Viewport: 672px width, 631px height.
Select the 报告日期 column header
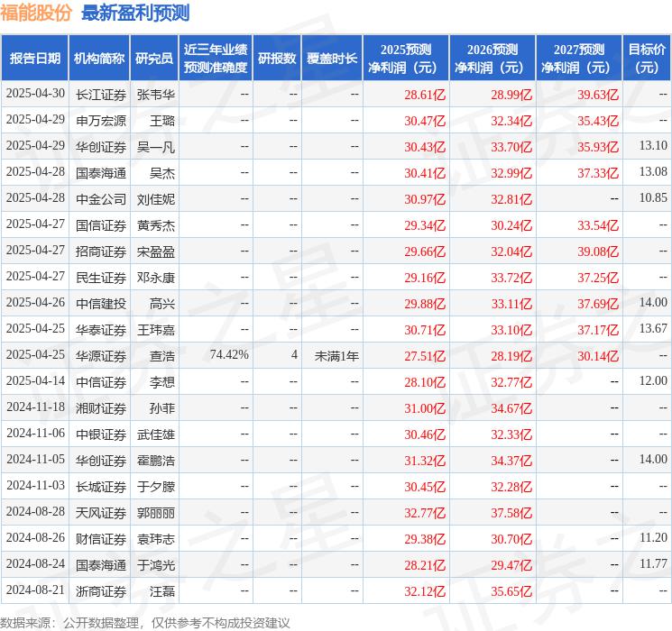(x=34, y=58)
